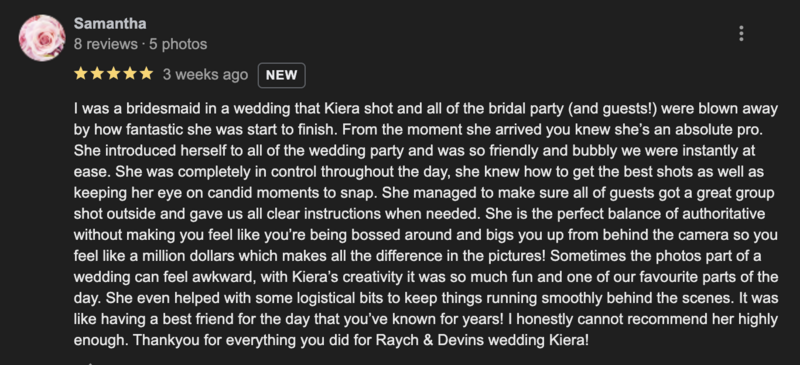Click the NEW badge beside the timestamp
The image size is (800, 365).
coord(282,75)
